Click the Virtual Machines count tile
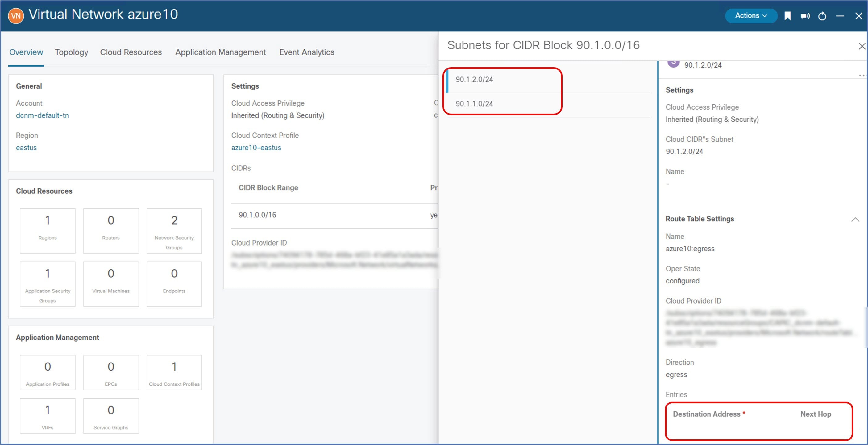Viewport: 868px width, 445px height. tap(111, 284)
